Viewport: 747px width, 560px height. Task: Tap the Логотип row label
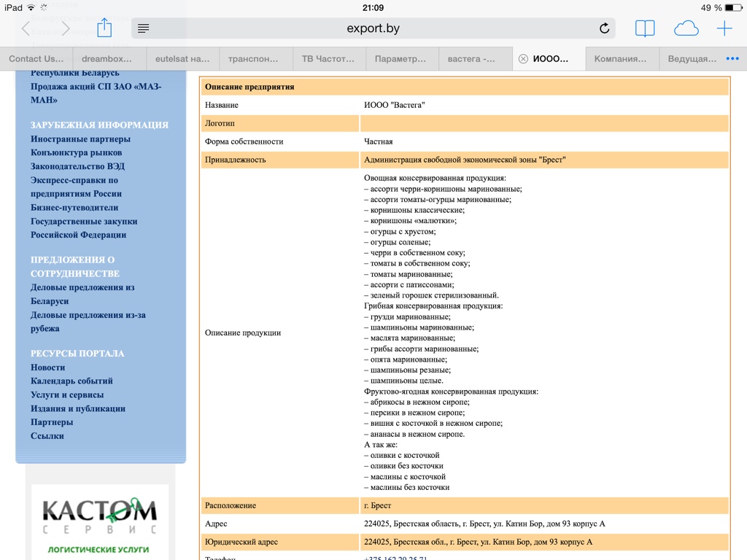(220, 123)
